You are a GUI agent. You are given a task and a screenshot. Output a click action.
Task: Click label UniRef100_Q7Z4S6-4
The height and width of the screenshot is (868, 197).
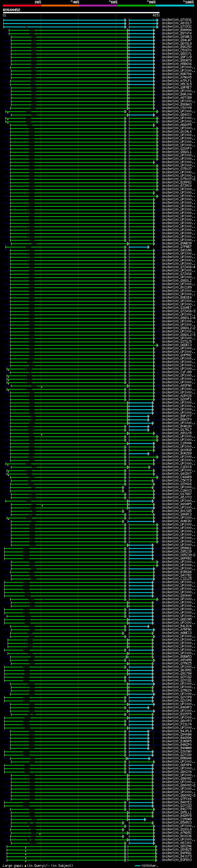(x=179, y=267)
